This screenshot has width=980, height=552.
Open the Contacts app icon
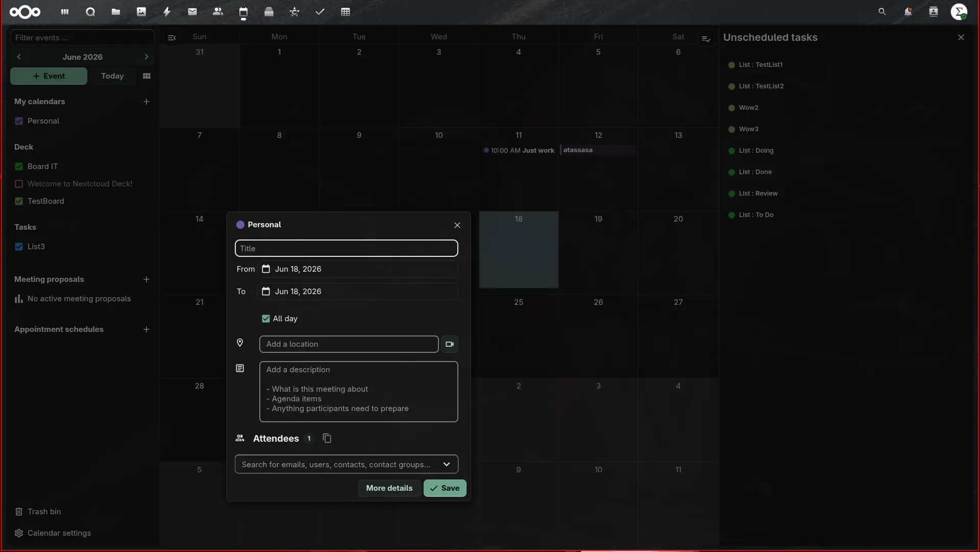[x=218, y=12]
